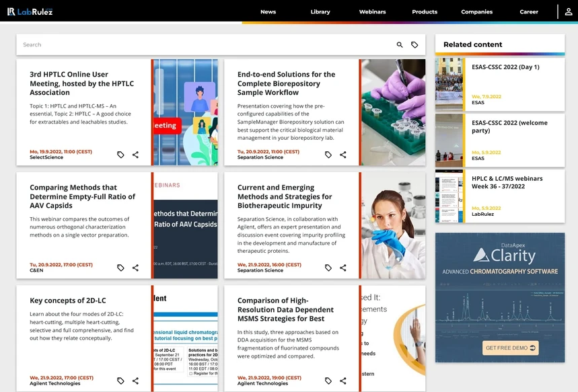The image size is (578, 392).
Task: Click the 'We, 21.9.2022, 16:00 (CEST)' date
Action: click(x=269, y=265)
